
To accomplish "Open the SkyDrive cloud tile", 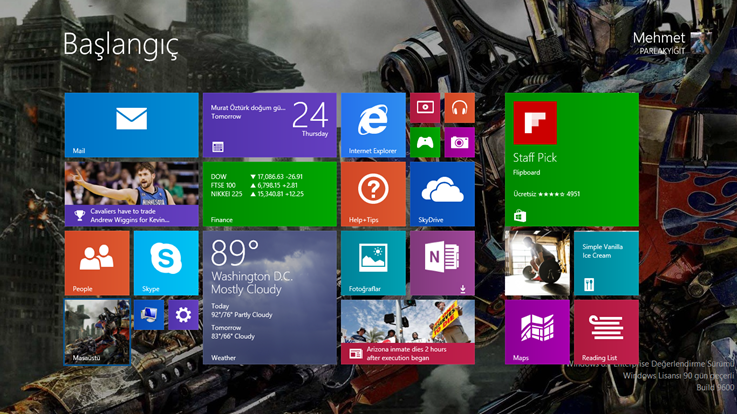I will (x=442, y=194).
